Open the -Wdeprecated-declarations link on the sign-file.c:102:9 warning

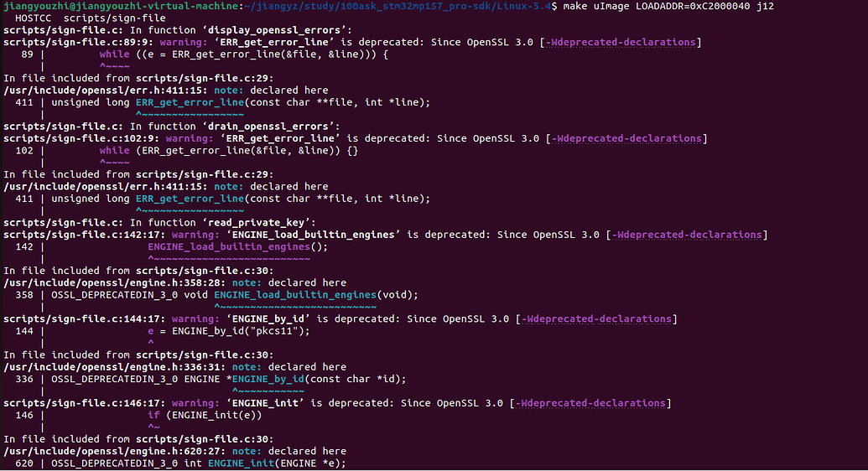pyautogui.click(x=626, y=138)
